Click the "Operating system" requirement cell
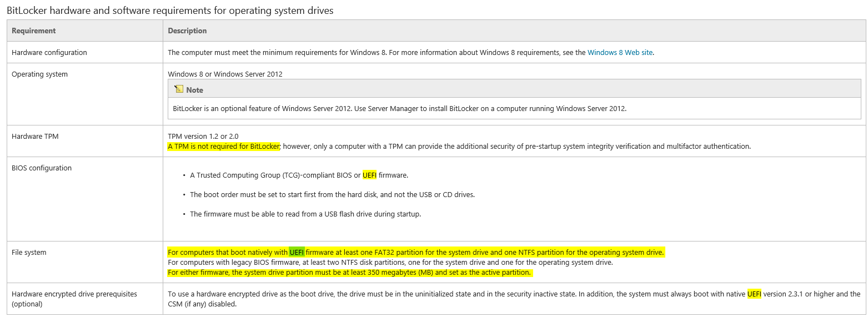868x317 pixels. coord(84,94)
